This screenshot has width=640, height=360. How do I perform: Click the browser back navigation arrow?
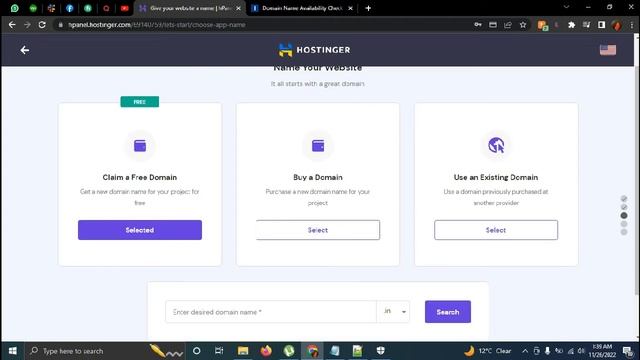(x=12, y=25)
